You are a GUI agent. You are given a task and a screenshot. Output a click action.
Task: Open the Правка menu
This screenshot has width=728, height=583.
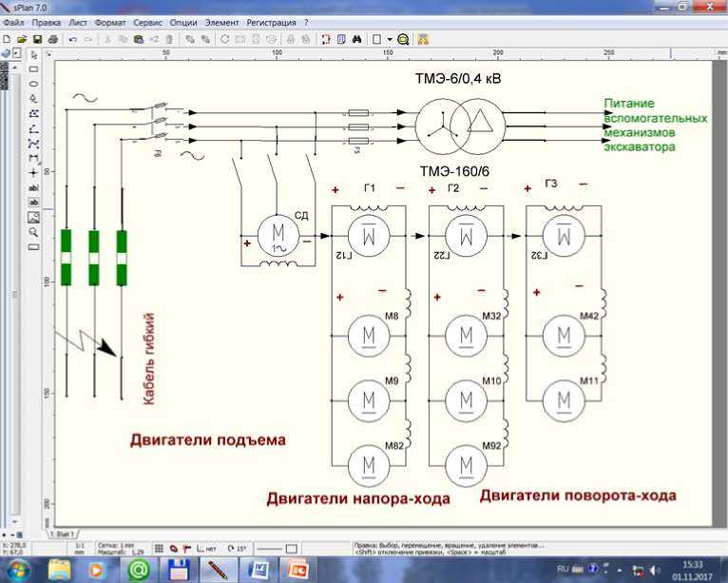click(x=46, y=22)
